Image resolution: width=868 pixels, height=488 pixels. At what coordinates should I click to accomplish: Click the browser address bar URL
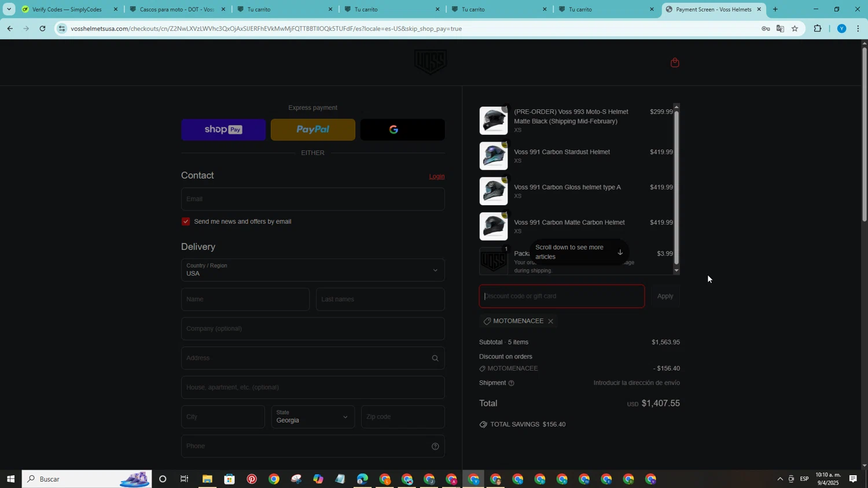(x=266, y=28)
